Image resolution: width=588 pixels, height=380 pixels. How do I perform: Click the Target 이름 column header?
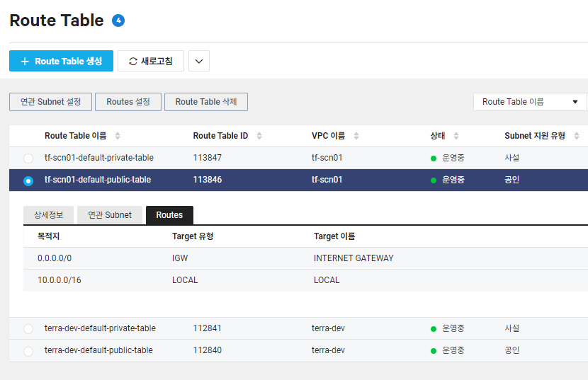point(334,236)
